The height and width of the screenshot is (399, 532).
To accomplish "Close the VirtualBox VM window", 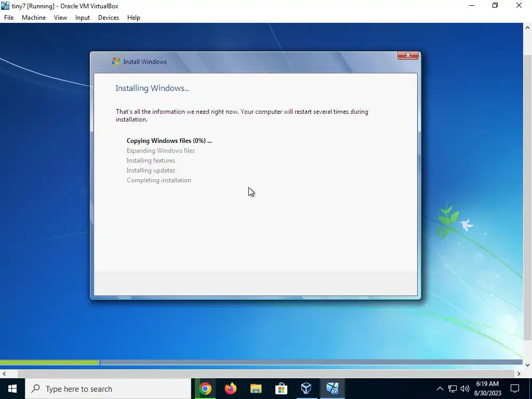I will pyautogui.click(x=519, y=5).
